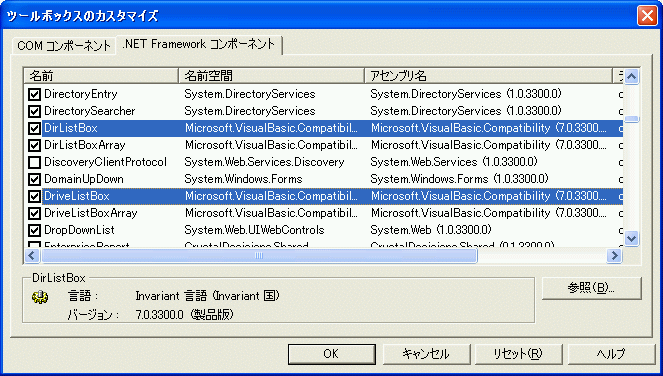
Task: Click the リセット(R) button
Action: [518, 354]
